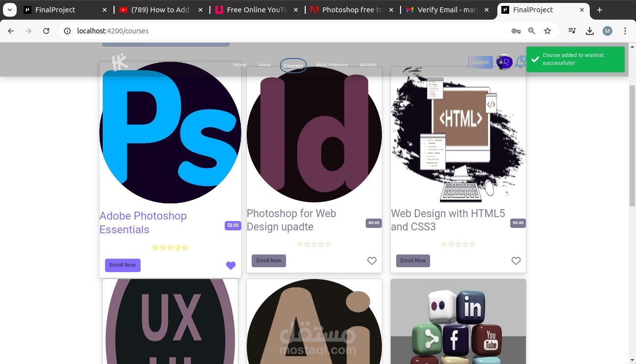Open Photoshop for Web Design updated title
This screenshot has height=364, width=636.
(291, 220)
